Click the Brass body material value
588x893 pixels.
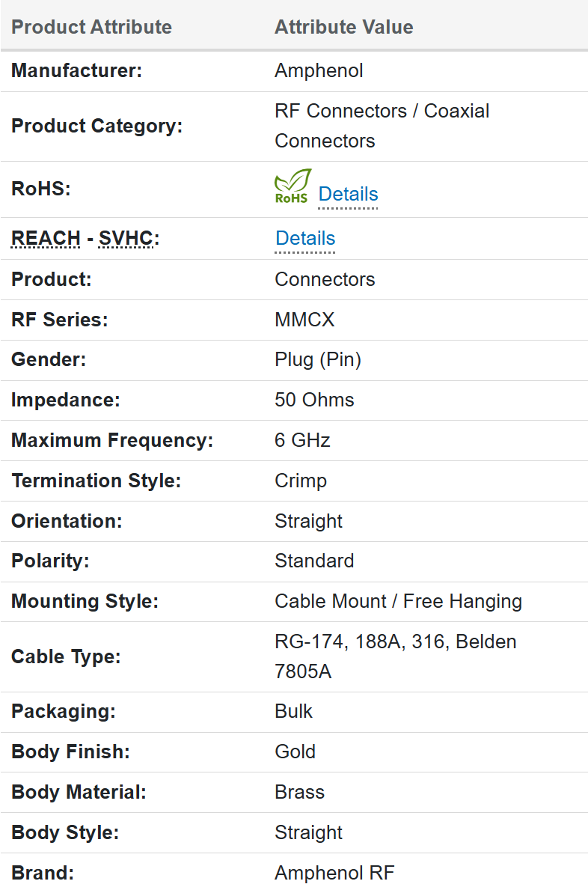click(x=299, y=792)
